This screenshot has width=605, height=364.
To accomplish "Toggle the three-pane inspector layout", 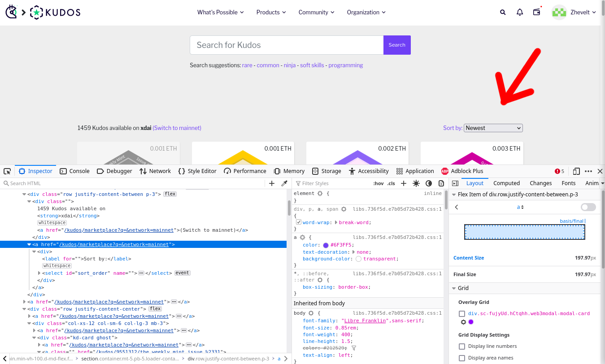I will (455, 183).
